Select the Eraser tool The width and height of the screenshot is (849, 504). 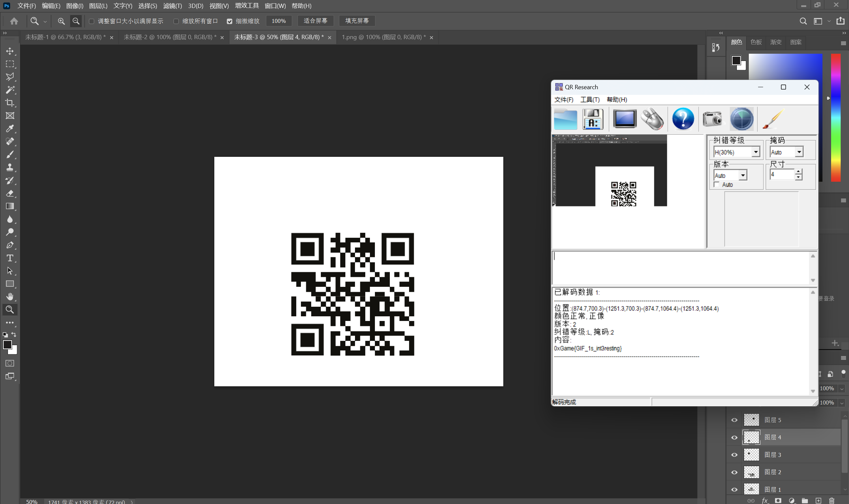[x=10, y=194]
